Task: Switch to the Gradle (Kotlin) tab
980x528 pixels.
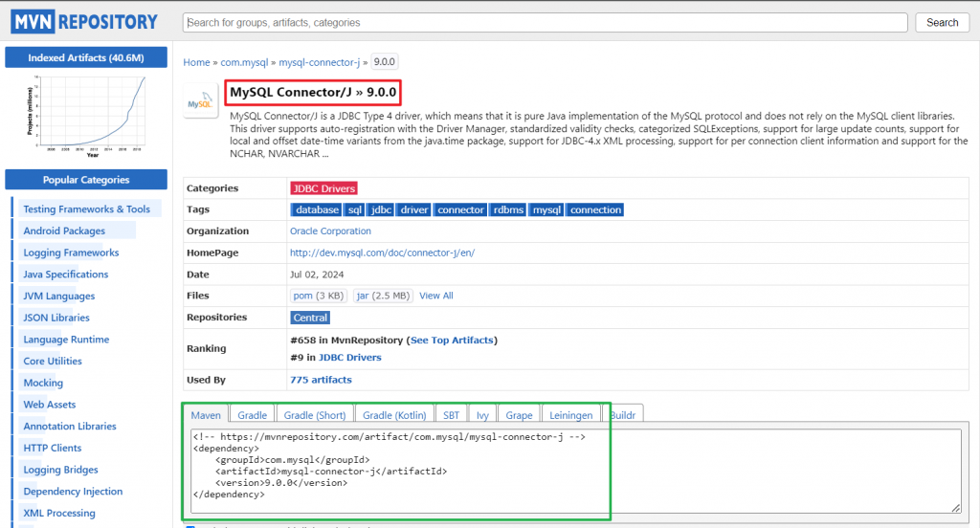Action: tap(394, 415)
